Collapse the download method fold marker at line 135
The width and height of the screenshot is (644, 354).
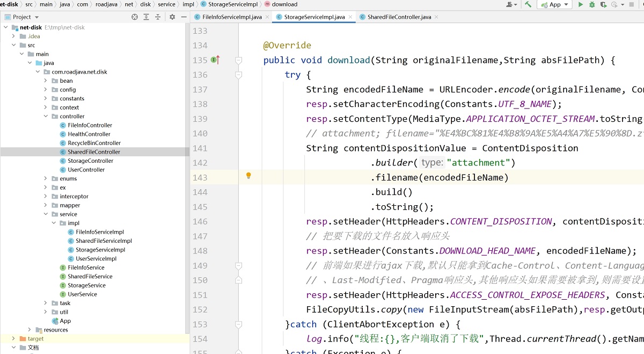coord(239,60)
